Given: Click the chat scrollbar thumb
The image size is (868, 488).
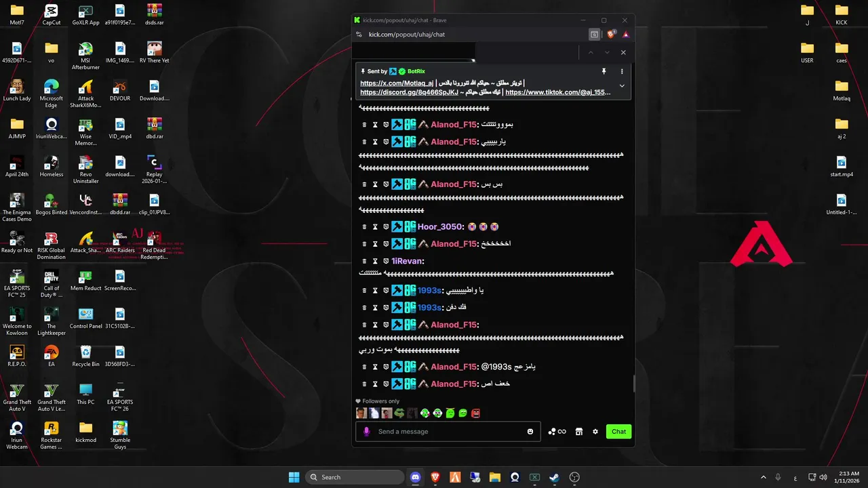Looking at the screenshot, I should (x=634, y=384).
